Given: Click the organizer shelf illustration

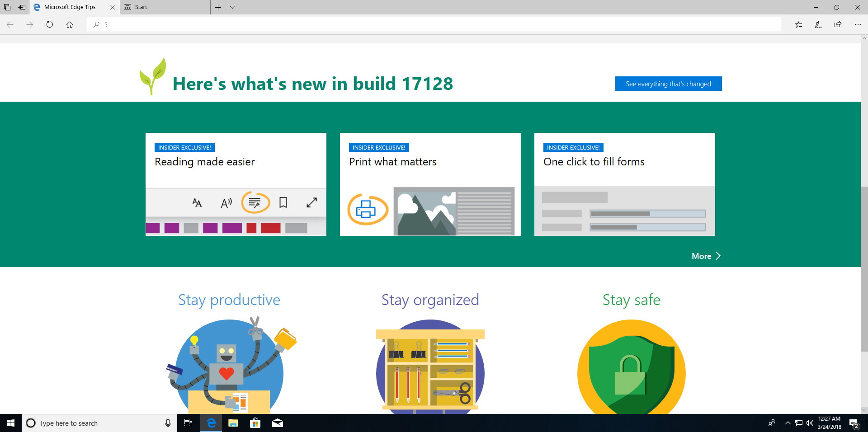Looking at the screenshot, I should point(430,366).
